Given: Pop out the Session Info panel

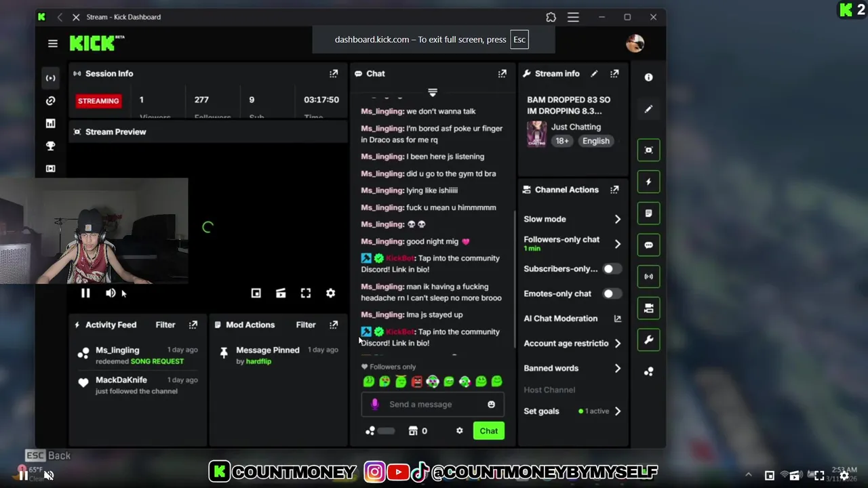Looking at the screenshot, I should 334,73.
